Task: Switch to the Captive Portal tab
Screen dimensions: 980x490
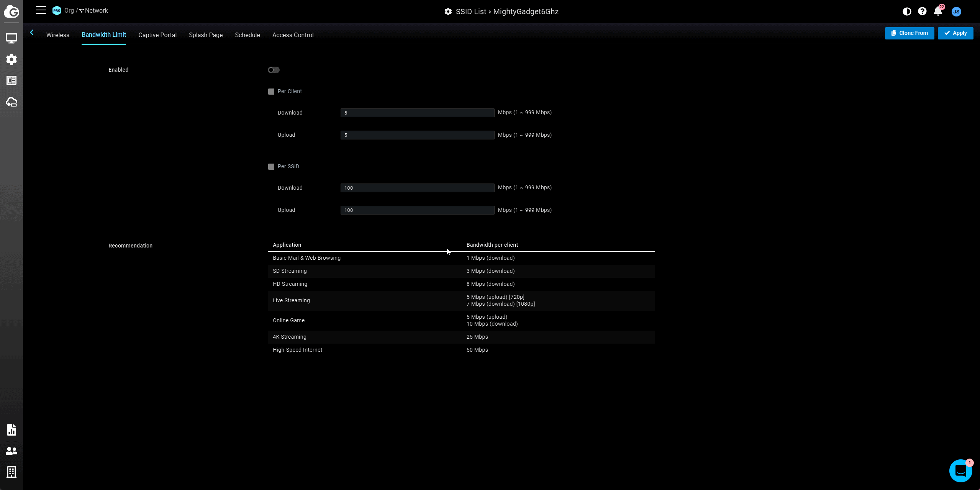Action: [x=157, y=35]
